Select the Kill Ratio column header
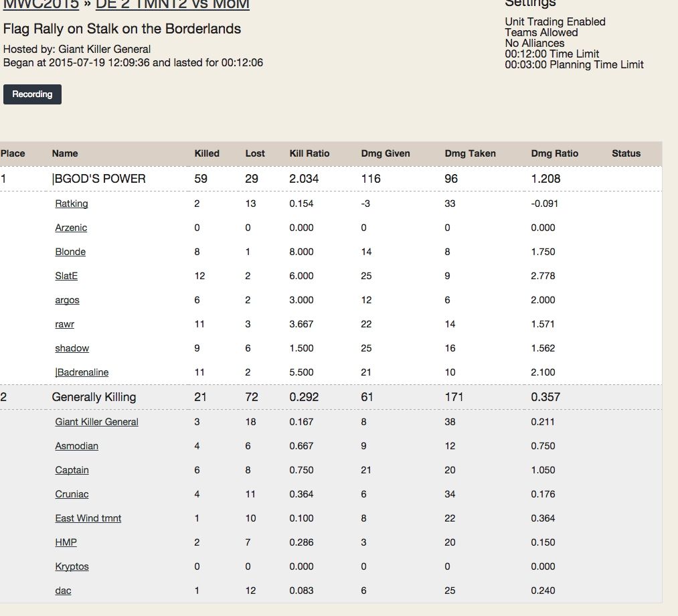Screen dimensions: 678x616 point(309,153)
